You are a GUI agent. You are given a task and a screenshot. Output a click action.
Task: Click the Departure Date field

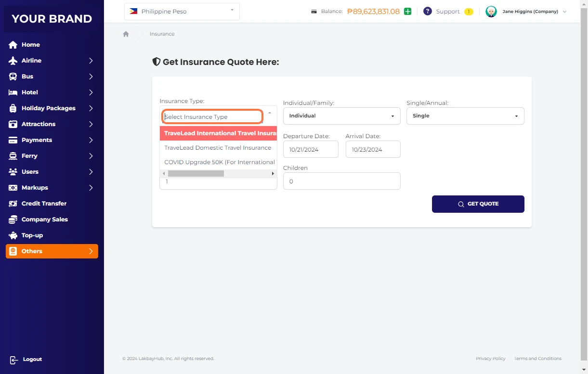click(311, 150)
